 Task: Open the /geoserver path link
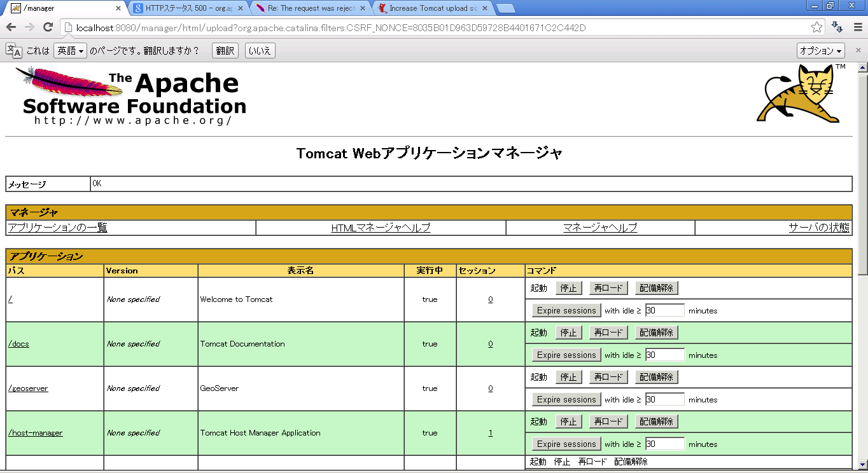(x=28, y=388)
